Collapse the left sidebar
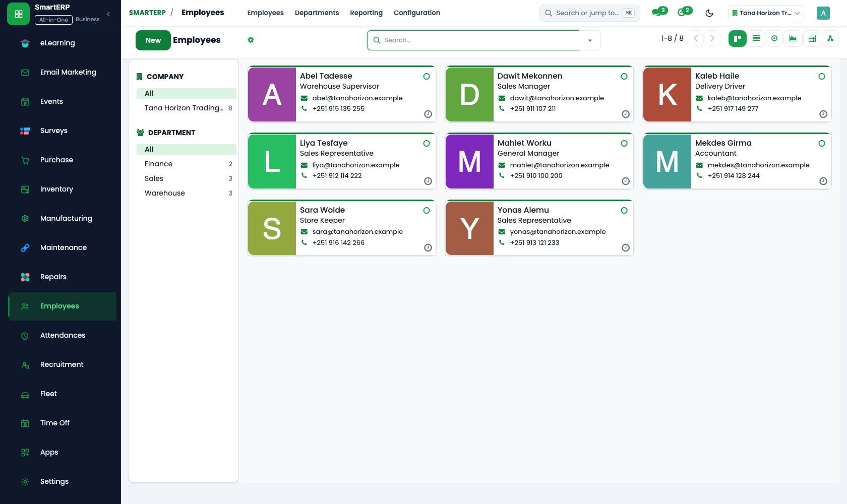This screenshot has height=504, width=847. (108, 14)
